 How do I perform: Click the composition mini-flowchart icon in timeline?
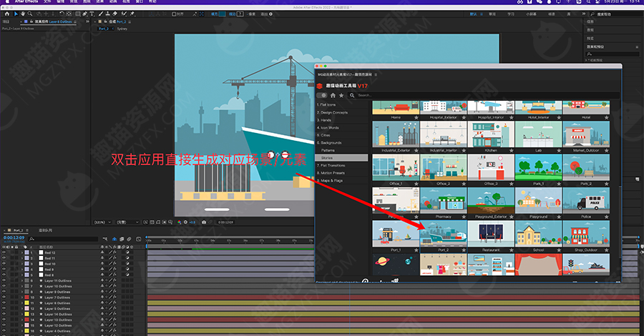point(105,239)
